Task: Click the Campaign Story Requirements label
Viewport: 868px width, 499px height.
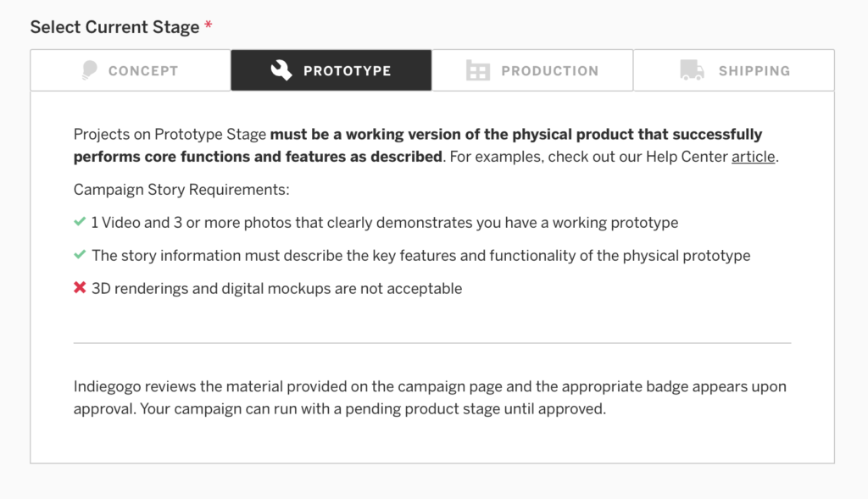Action: pyautogui.click(x=181, y=190)
